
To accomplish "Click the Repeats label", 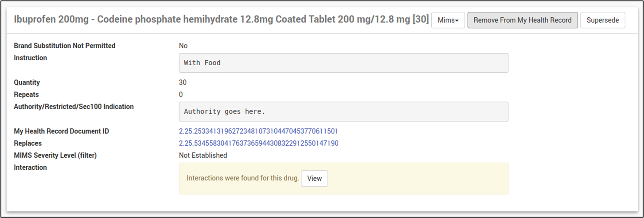I will (27, 94).
